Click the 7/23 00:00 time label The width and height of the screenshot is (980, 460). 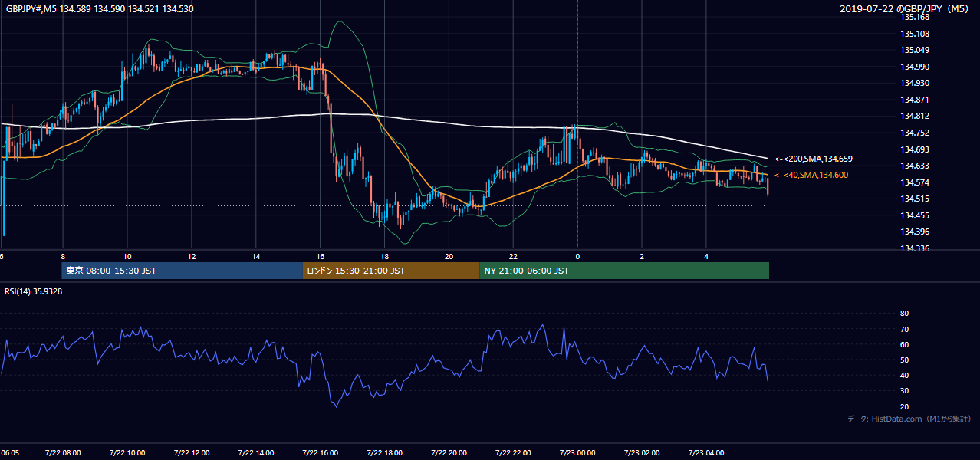pos(577,452)
